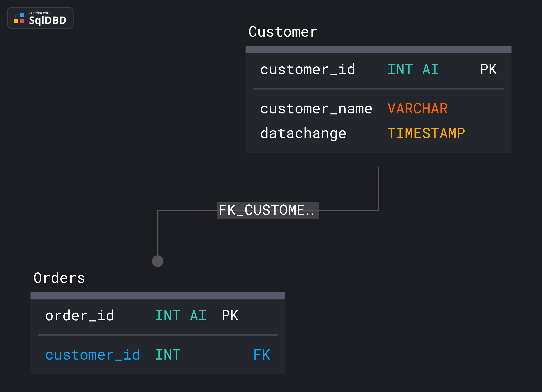542x392 pixels.
Task: Click the AI indicator next to order_id INT
Action: pyautogui.click(x=198, y=315)
